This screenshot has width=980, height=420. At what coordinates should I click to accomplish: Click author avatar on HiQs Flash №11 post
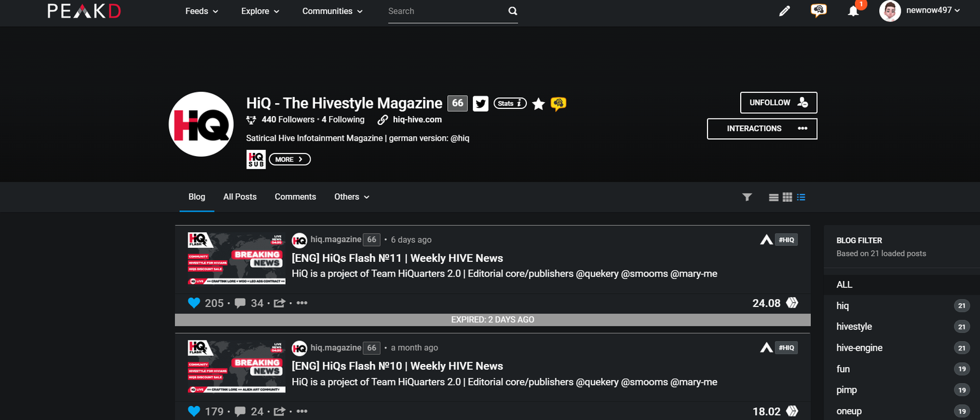[299, 240]
